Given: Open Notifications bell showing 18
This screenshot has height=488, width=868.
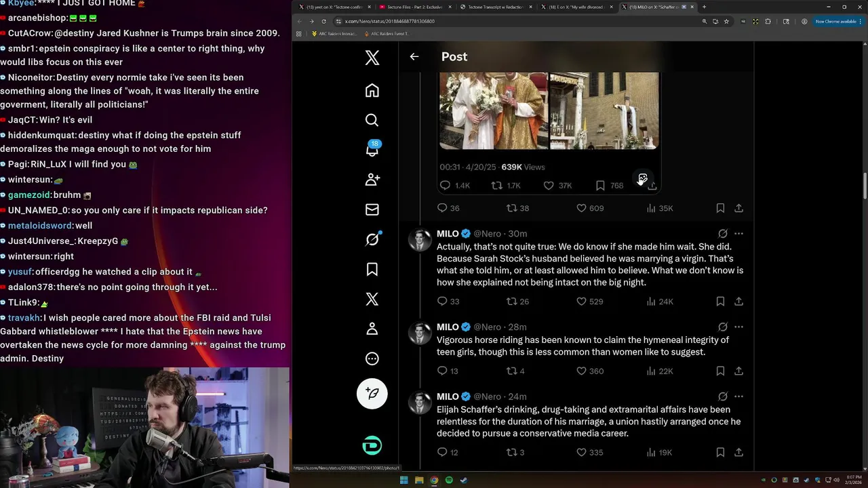Looking at the screenshot, I should 372,149.
